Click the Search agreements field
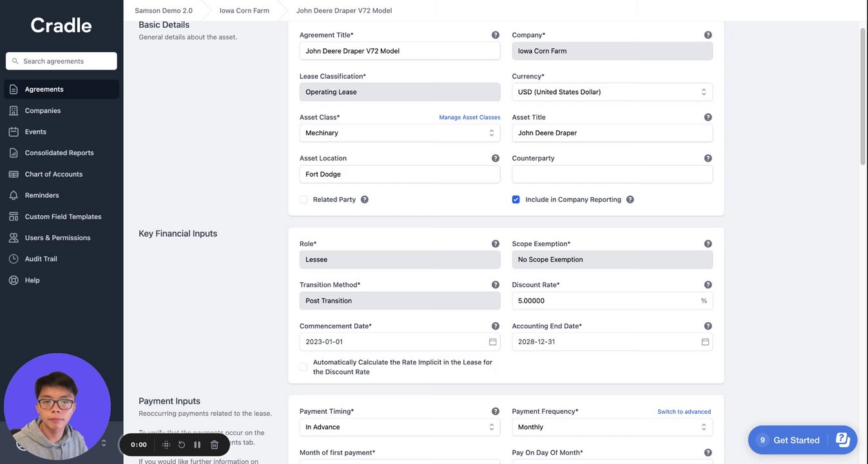 (x=62, y=61)
